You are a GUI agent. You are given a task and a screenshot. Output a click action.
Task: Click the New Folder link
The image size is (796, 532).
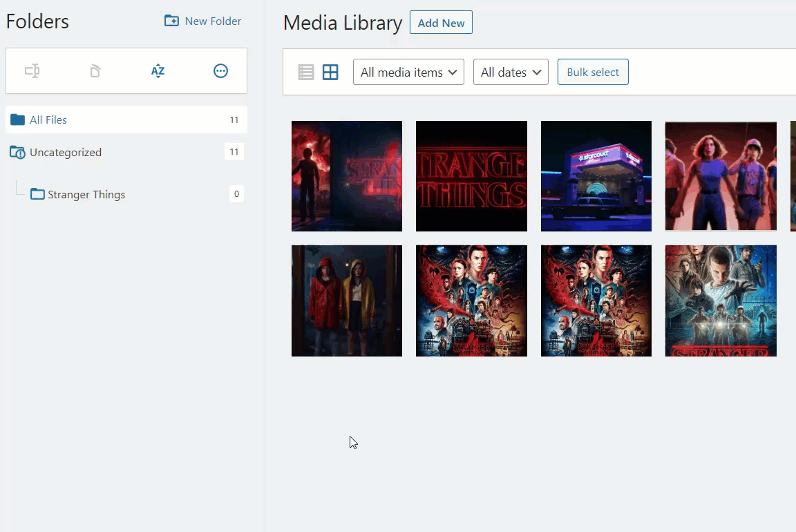(x=203, y=21)
